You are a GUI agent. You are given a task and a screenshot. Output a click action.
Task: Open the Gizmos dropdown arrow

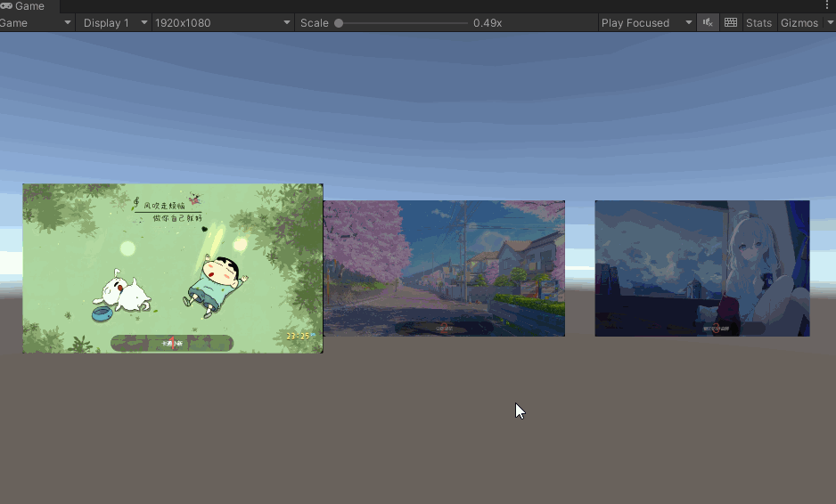[830, 23]
